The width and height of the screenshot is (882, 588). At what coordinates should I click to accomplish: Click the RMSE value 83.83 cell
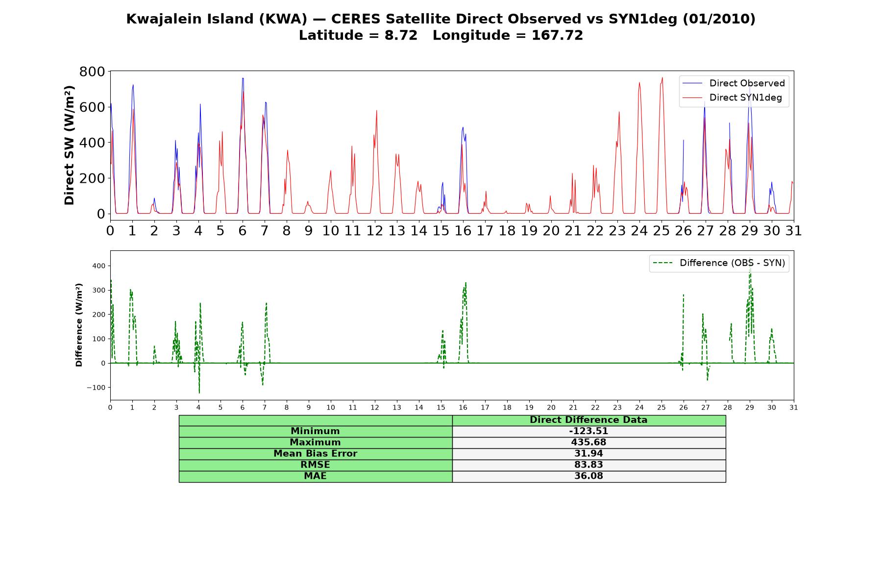point(589,465)
